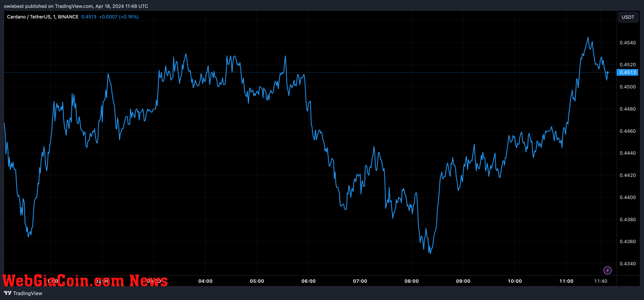The height and width of the screenshot is (300, 644).
Task: Click the 0.4440 price axis label
Action: [628, 153]
